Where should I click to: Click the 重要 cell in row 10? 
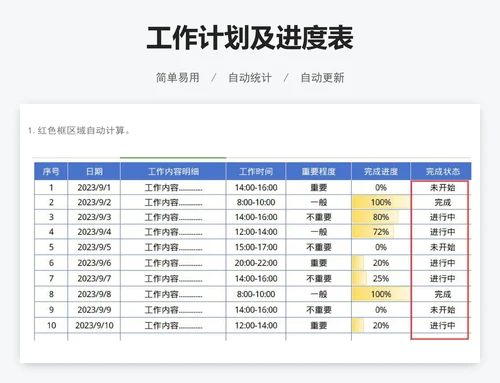(318, 325)
